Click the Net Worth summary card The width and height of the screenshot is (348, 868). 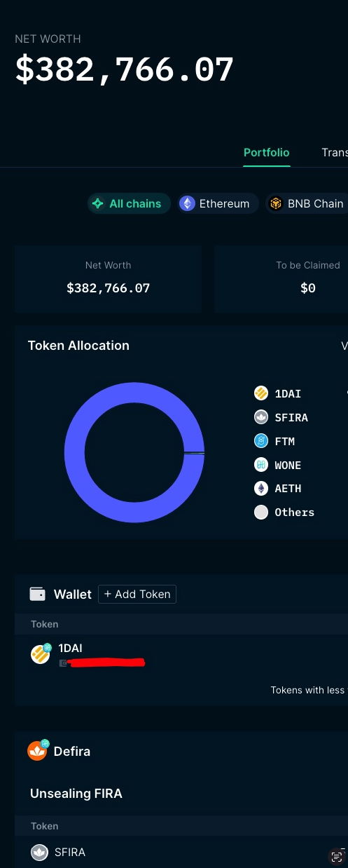coord(108,278)
